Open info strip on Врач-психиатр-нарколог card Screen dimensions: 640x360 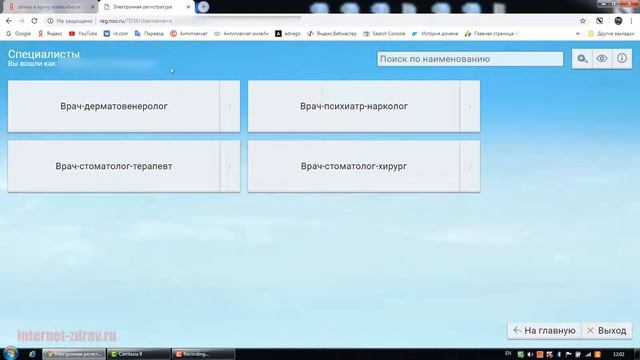pos(470,106)
